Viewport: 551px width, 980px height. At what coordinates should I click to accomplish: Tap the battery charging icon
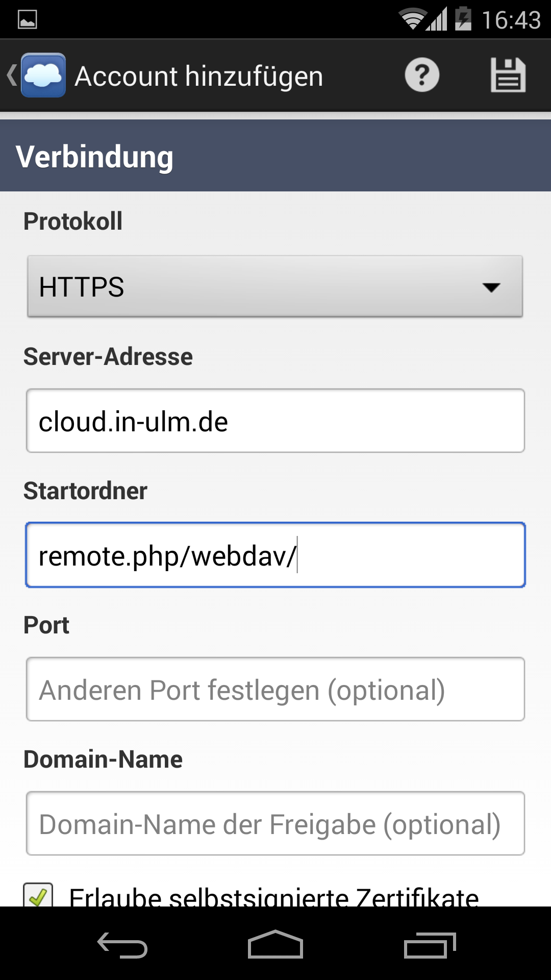point(463,19)
